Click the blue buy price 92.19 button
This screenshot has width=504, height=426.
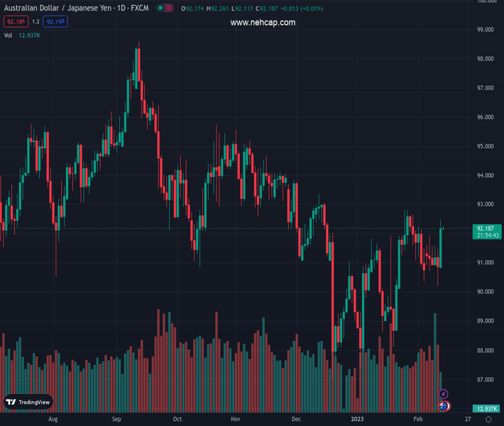(56, 22)
